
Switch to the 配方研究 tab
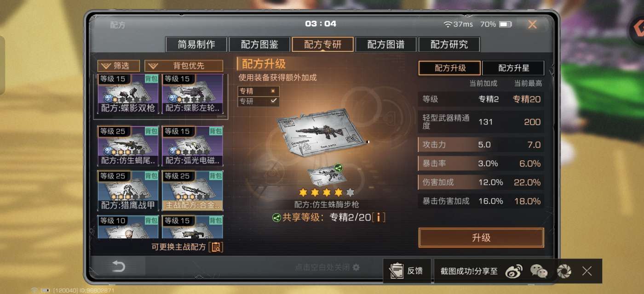449,45
